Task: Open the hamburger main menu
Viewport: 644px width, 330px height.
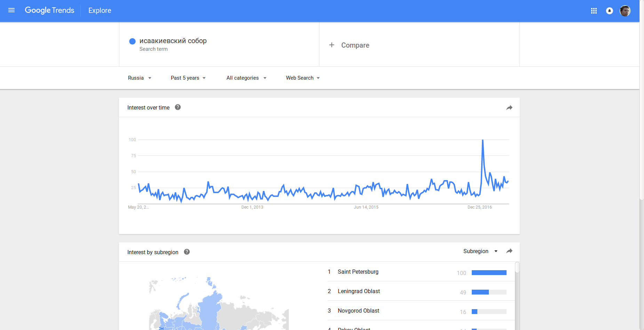Action: point(11,10)
